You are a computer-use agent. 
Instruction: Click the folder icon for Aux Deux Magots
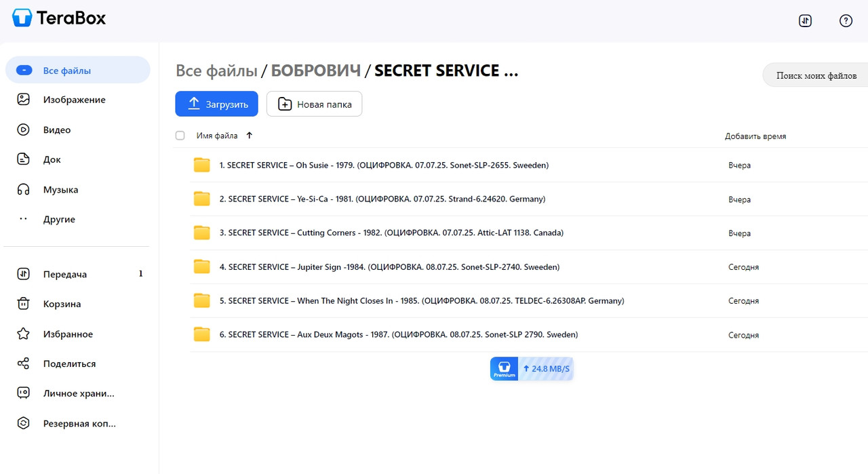[201, 334]
